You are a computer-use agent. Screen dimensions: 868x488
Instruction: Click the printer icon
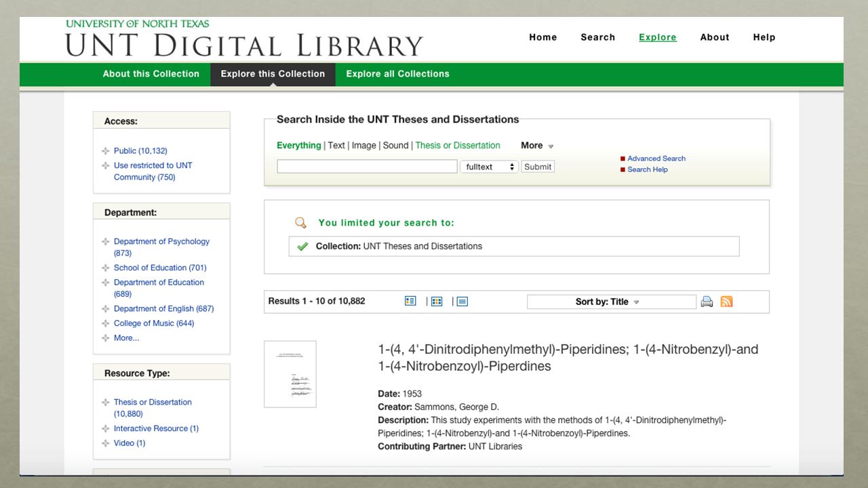[x=707, y=302]
